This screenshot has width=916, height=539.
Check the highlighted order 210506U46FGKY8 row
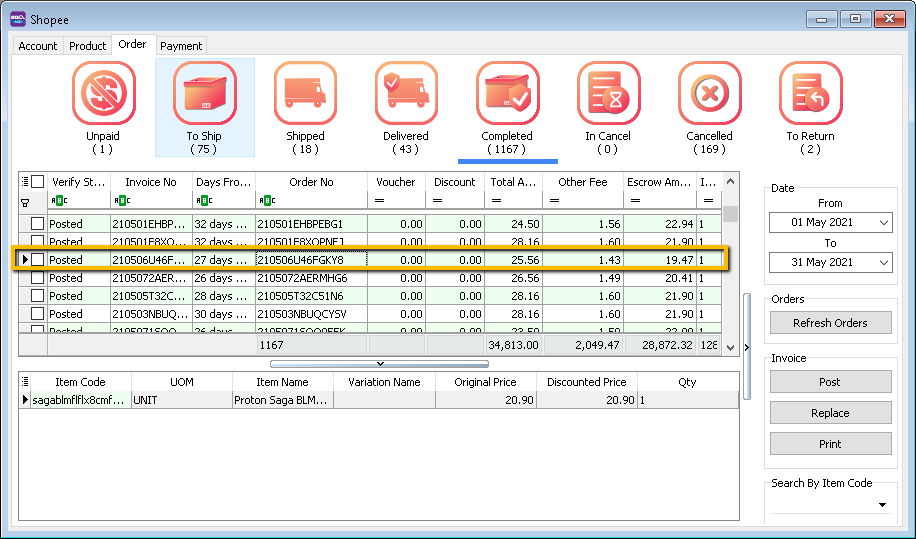[38, 260]
